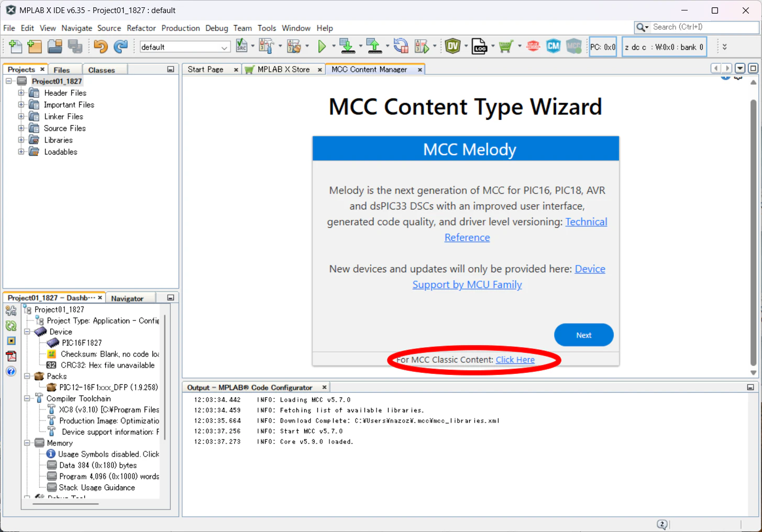Open the configuration dropdown showing default
The image size is (762, 532).
(185, 47)
